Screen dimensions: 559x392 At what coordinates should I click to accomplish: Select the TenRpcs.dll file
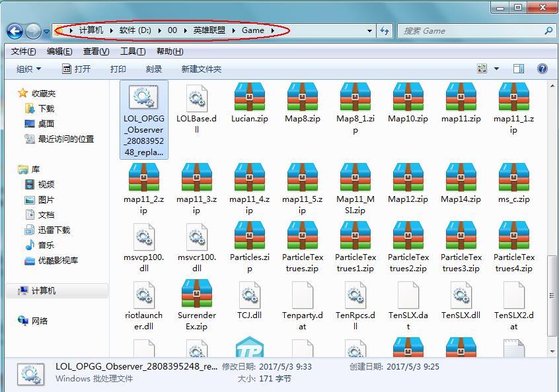coord(355,306)
